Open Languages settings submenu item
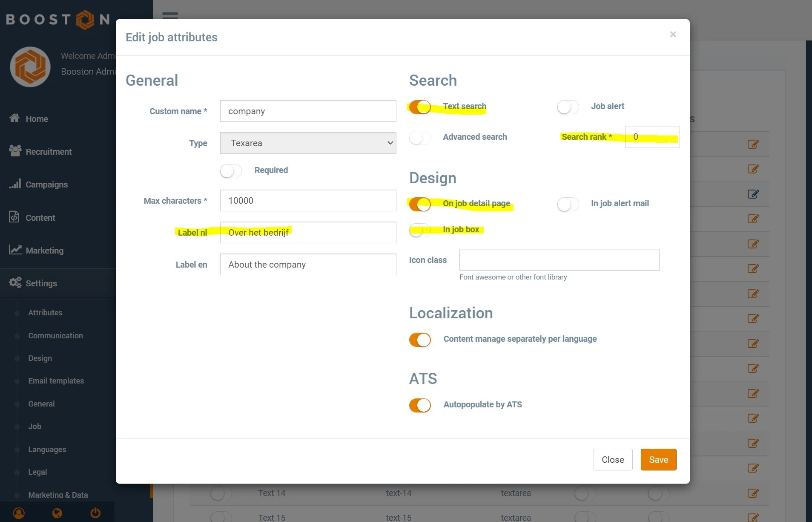 [47, 449]
